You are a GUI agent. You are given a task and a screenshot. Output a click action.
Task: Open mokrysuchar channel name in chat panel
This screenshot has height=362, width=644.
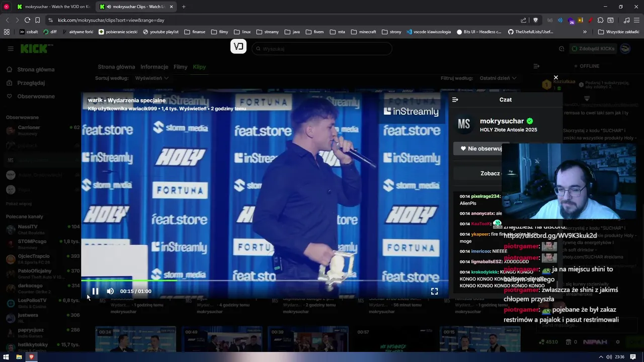502,121
